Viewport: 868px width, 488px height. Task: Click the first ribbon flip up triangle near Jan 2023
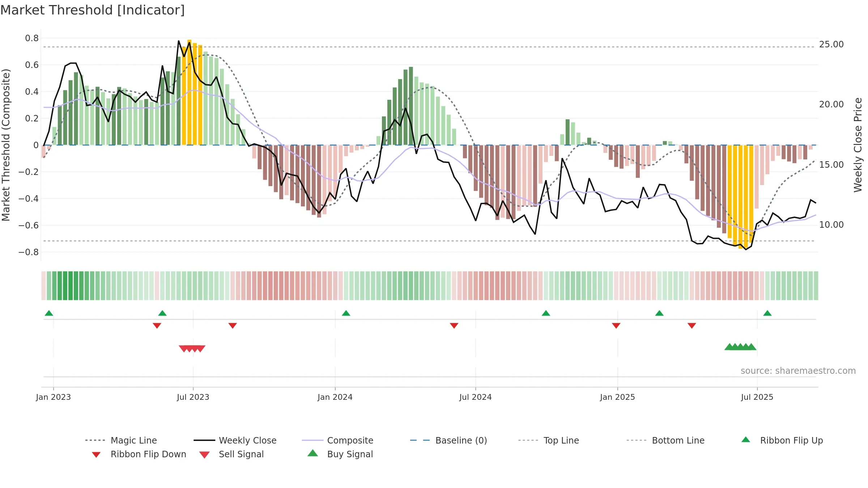[x=49, y=313]
